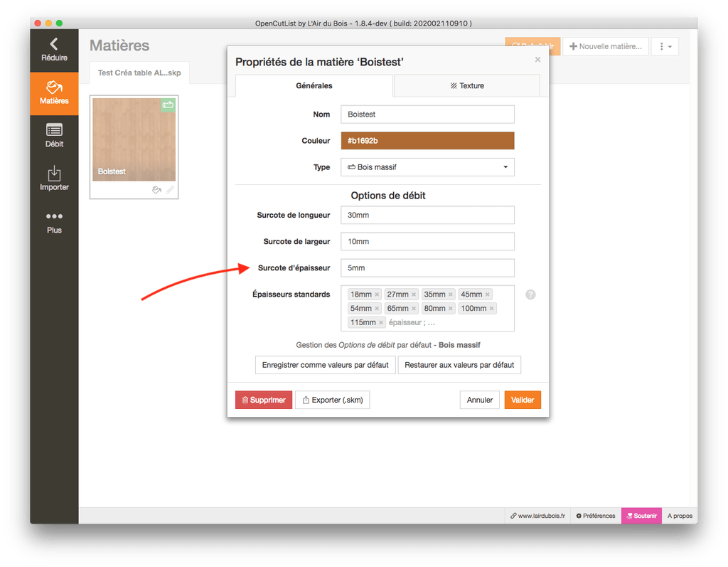Click the Nom field containing Boistest
728x567 pixels.
(427, 115)
